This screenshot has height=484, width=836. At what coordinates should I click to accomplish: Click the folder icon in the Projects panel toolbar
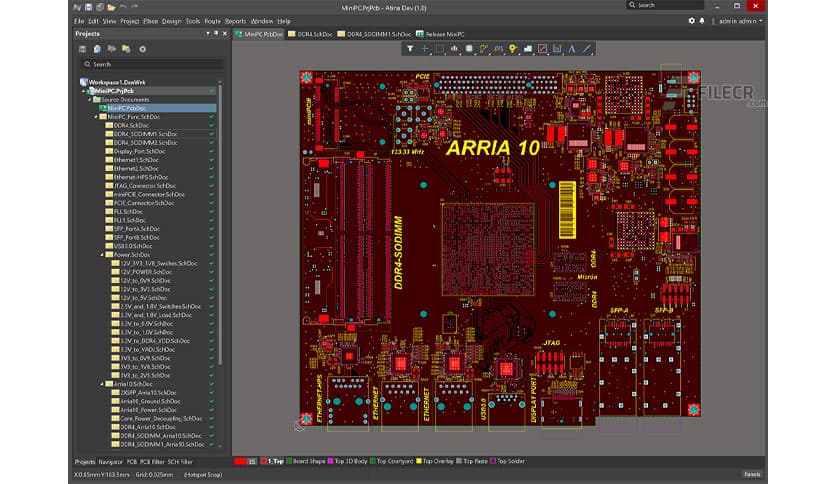(x=126, y=49)
